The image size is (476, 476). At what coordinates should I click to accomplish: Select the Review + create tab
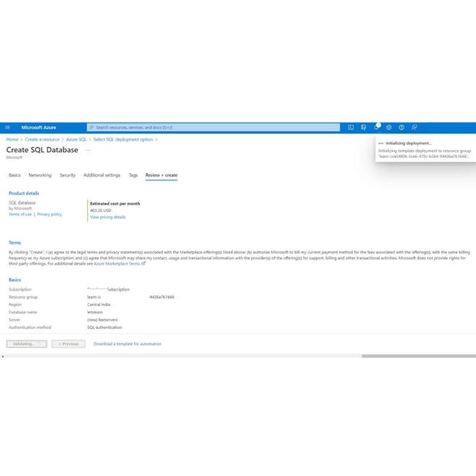pyautogui.click(x=162, y=175)
